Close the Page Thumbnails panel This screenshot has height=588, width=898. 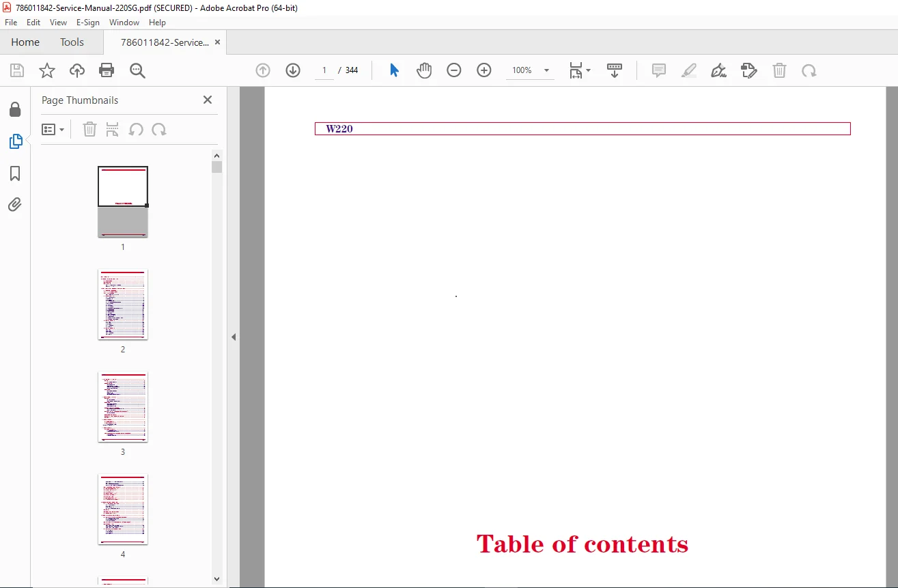click(x=208, y=100)
